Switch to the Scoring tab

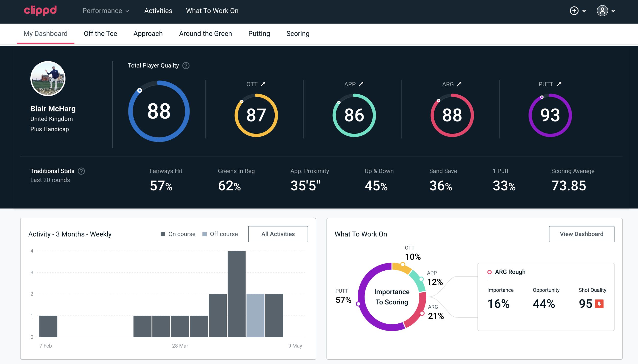pyautogui.click(x=298, y=33)
